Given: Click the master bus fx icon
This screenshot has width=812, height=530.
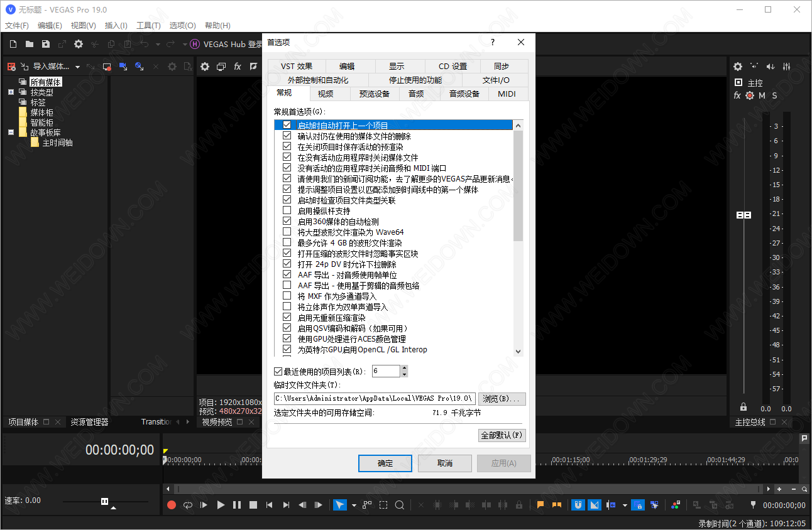Looking at the screenshot, I should [x=737, y=95].
